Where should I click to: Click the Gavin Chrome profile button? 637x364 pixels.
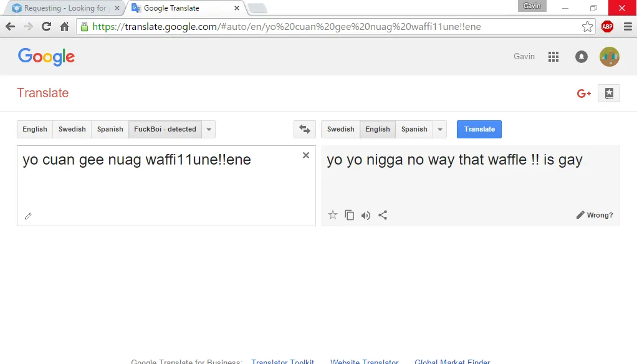[x=532, y=6]
